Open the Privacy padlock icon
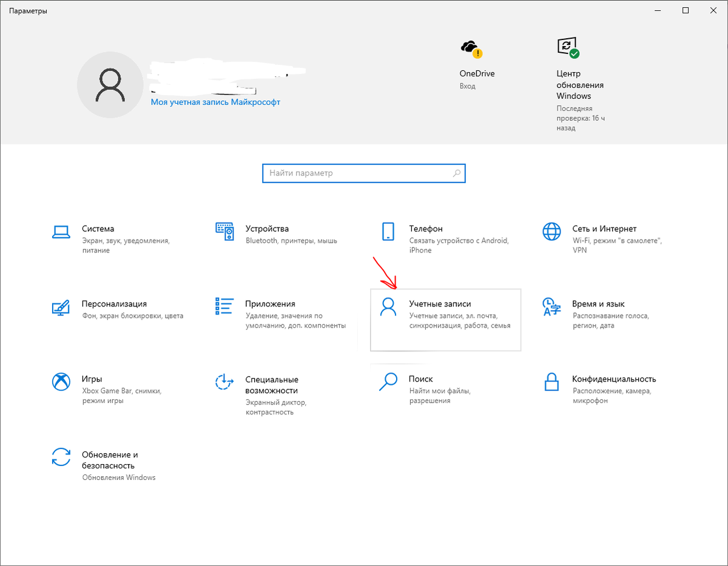 point(551,382)
